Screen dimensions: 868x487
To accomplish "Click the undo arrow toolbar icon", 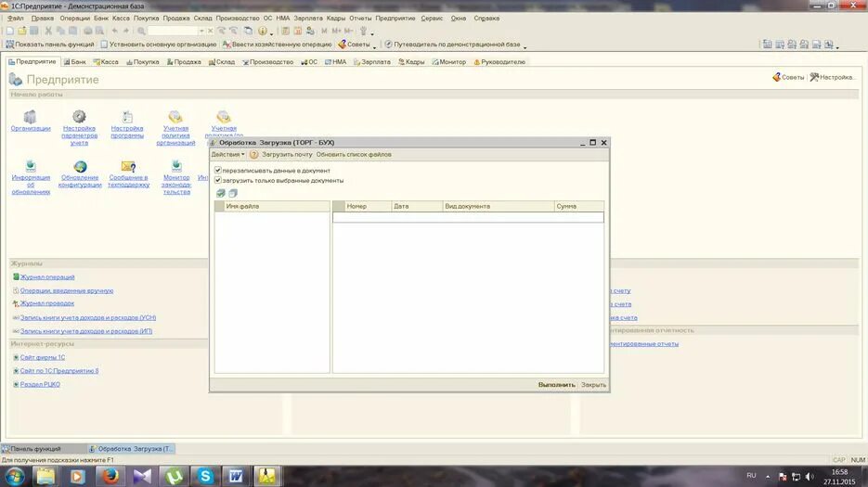I will [114, 31].
